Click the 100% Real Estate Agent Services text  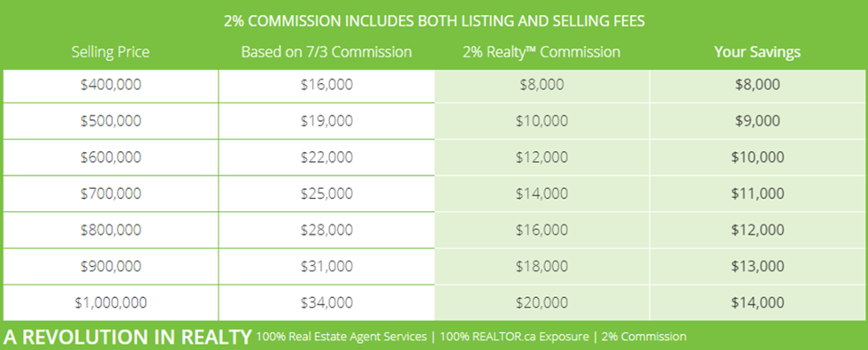point(342,337)
